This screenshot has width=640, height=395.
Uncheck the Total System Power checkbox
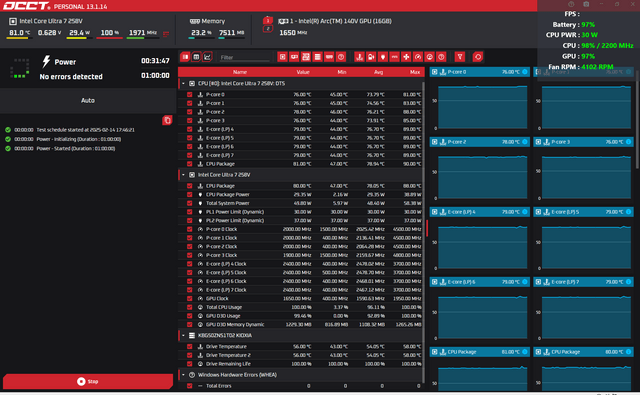coord(189,203)
